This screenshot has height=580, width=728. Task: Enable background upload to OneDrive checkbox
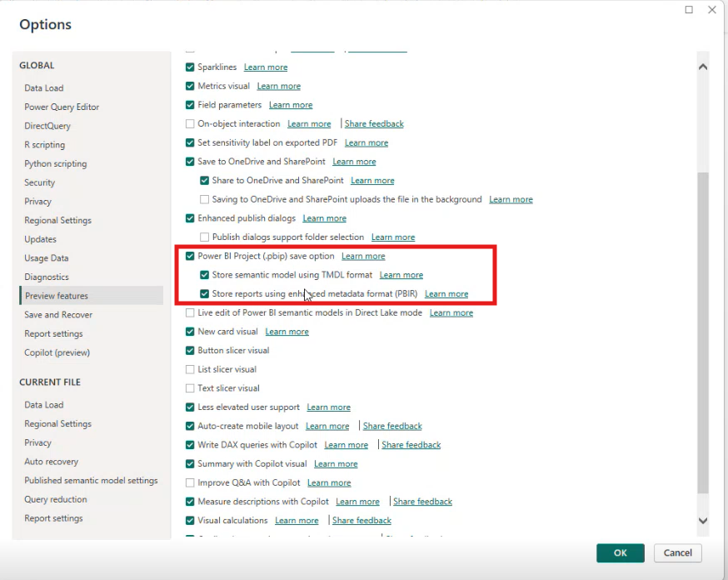coord(204,199)
